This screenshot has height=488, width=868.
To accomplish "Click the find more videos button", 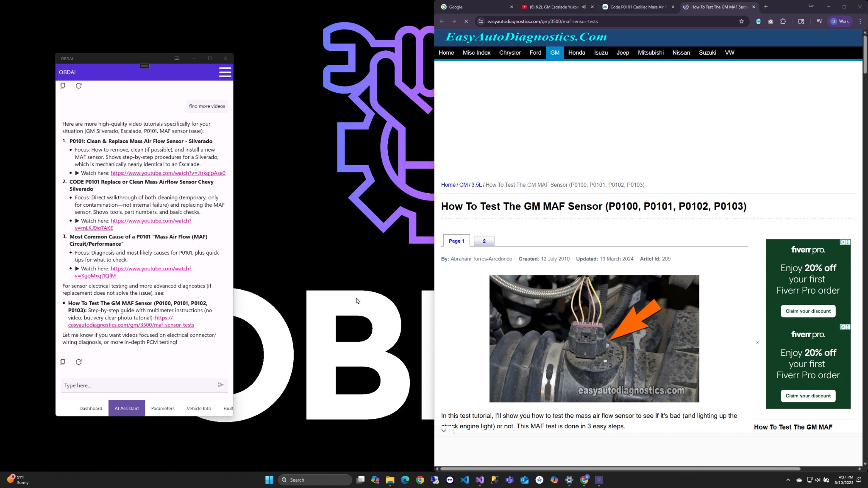I will (207, 106).
